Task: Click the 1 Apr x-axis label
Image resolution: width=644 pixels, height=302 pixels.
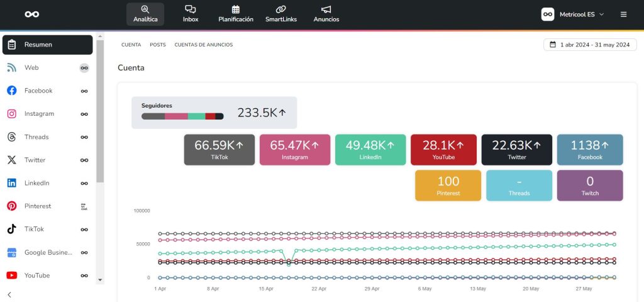Action: click(x=160, y=289)
